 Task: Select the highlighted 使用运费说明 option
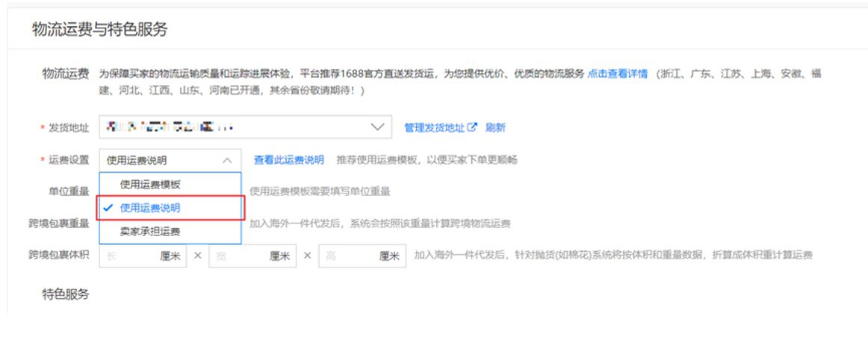coord(150,208)
